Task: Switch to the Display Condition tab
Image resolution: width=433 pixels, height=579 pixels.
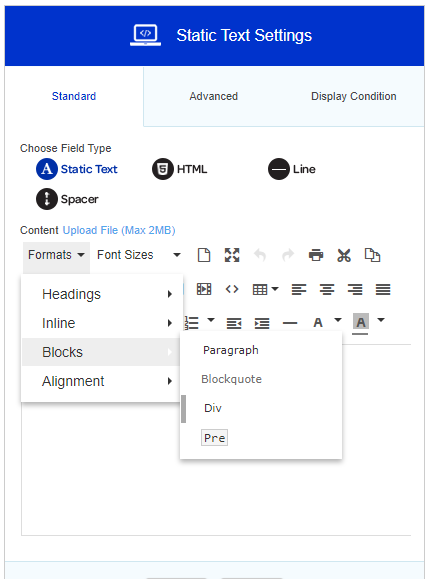Action: coord(354,96)
